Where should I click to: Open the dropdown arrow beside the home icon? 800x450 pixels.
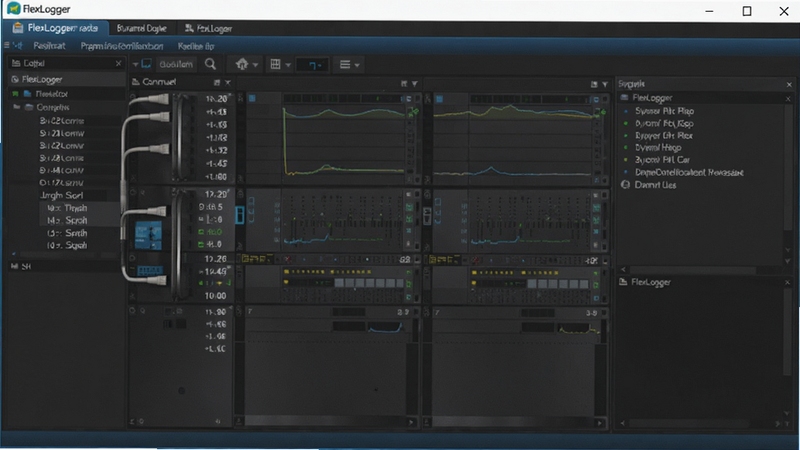tap(255, 65)
